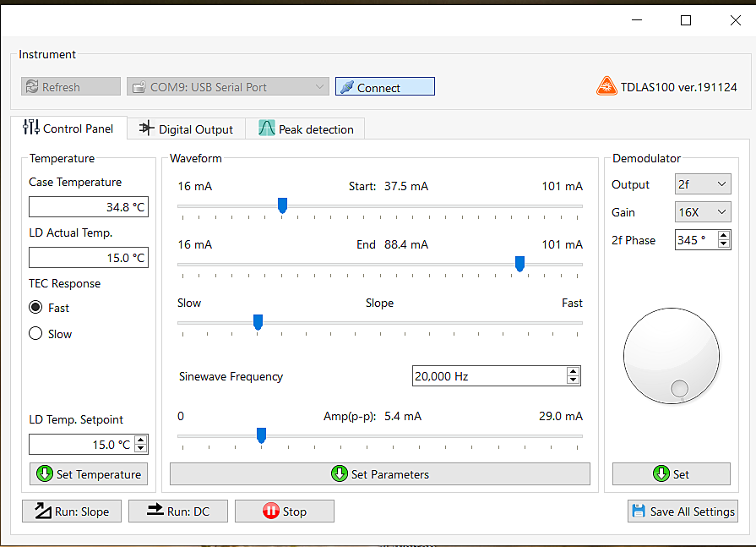Click the 2f Phase value field
The height and width of the screenshot is (547, 756).
pyautogui.click(x=696, y=240)
